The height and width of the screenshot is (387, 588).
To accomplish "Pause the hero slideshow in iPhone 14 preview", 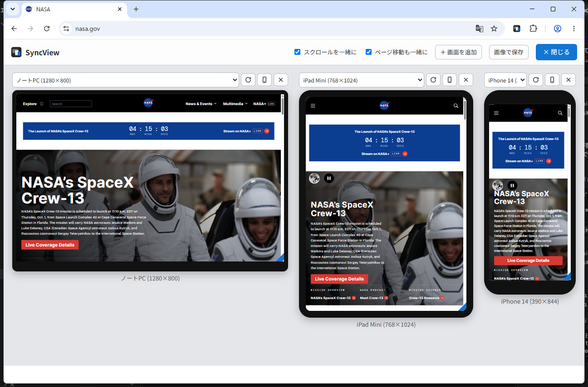I will click(512, 185).
